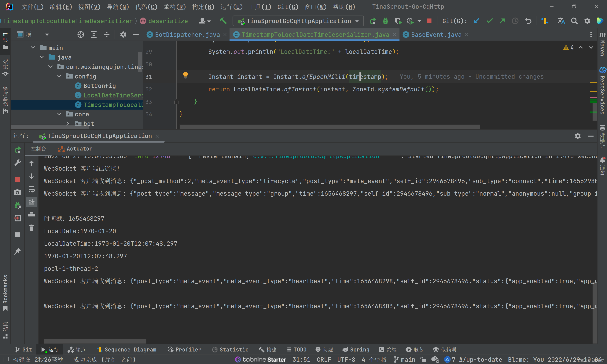Screen dimensions: 607x364
Task: Collapse the core package
Action: [x=59, y=114]
